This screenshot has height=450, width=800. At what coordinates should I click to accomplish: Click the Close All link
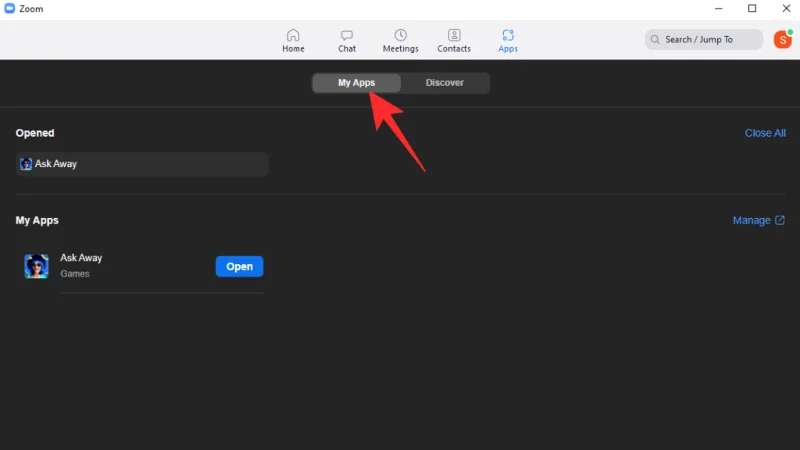tap(765, 133)
